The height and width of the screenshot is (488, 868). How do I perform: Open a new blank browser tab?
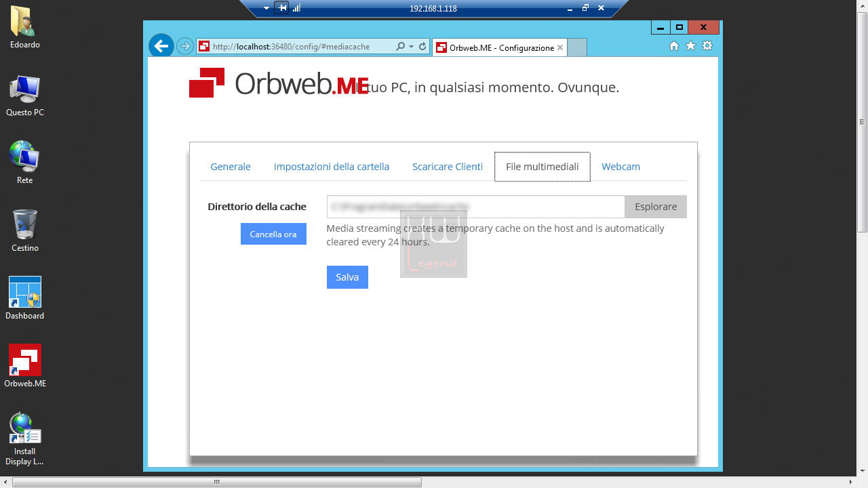[x=576, y=47]
